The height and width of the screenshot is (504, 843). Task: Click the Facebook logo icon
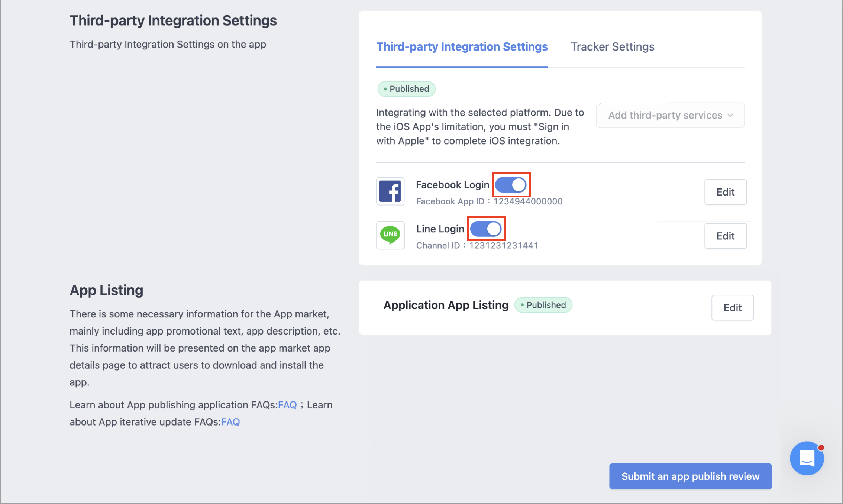[390, 191]
